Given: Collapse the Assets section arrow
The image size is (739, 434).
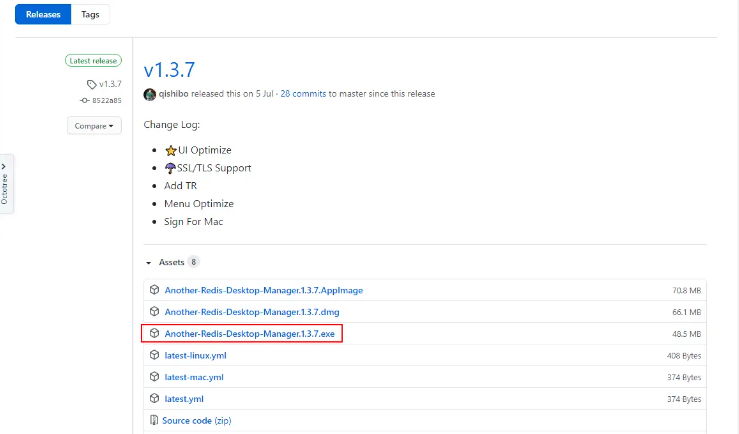Looking at the screenshot, I should (148, 263).
